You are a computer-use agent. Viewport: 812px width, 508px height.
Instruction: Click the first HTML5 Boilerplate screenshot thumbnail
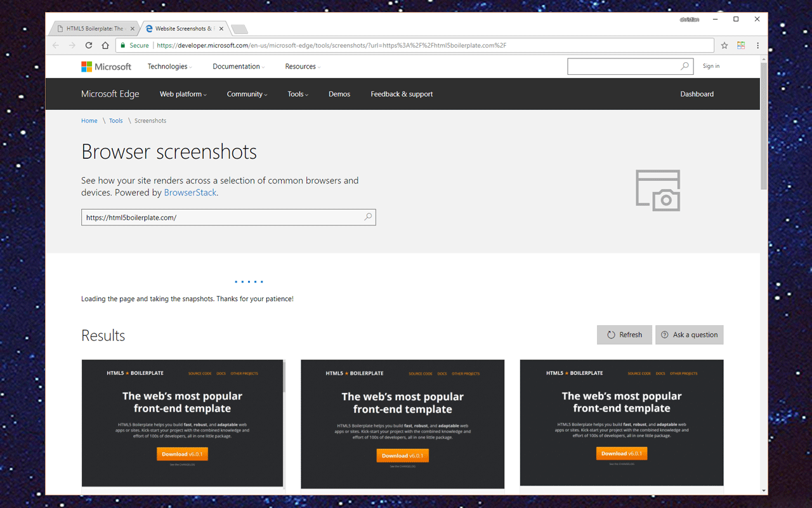[182, 424]
